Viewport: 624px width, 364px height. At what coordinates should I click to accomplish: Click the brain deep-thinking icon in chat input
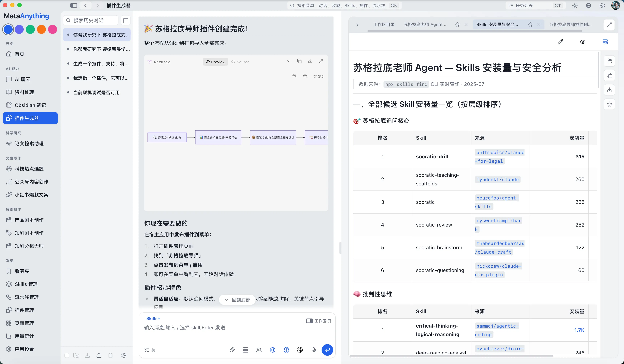pos(286,350)
